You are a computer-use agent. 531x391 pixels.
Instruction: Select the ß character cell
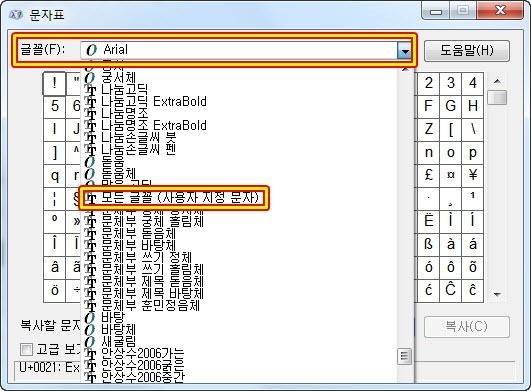click(428, 245)
